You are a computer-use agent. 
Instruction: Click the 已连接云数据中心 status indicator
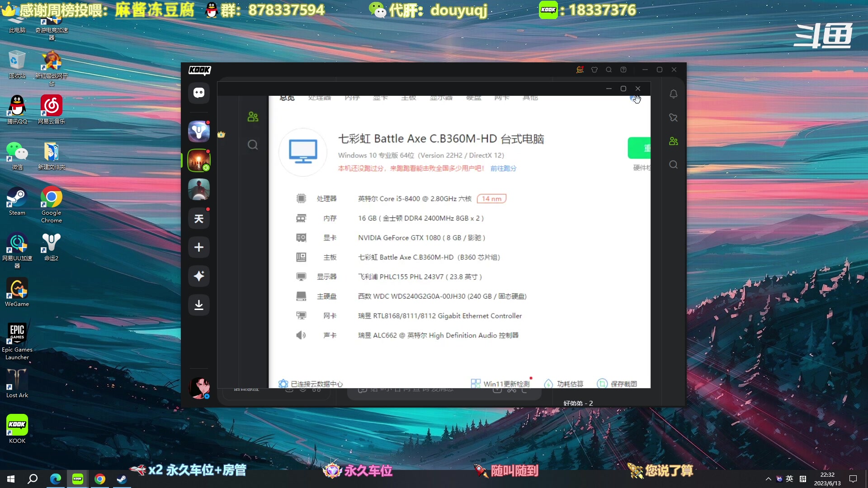pos(311,383)
